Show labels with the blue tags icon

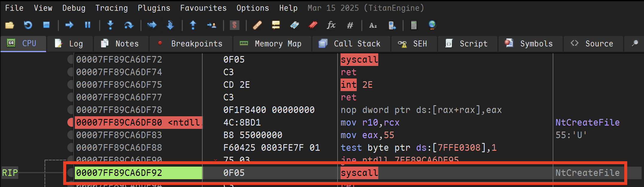(x=294, y=25)
